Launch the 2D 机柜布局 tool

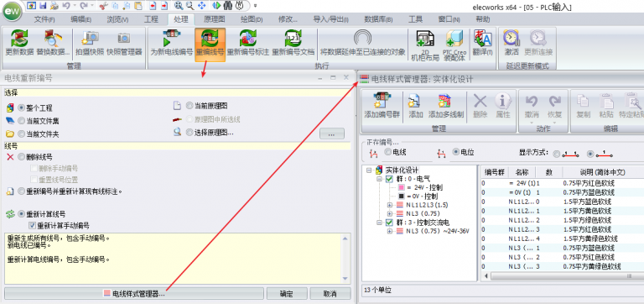pos(425,45)
